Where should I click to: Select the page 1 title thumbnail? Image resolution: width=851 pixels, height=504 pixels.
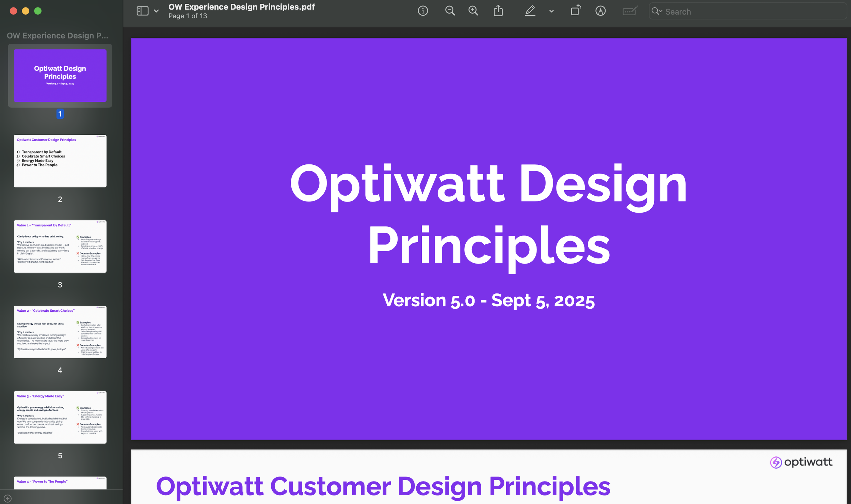pyautogui.click(x=60, y=76)
